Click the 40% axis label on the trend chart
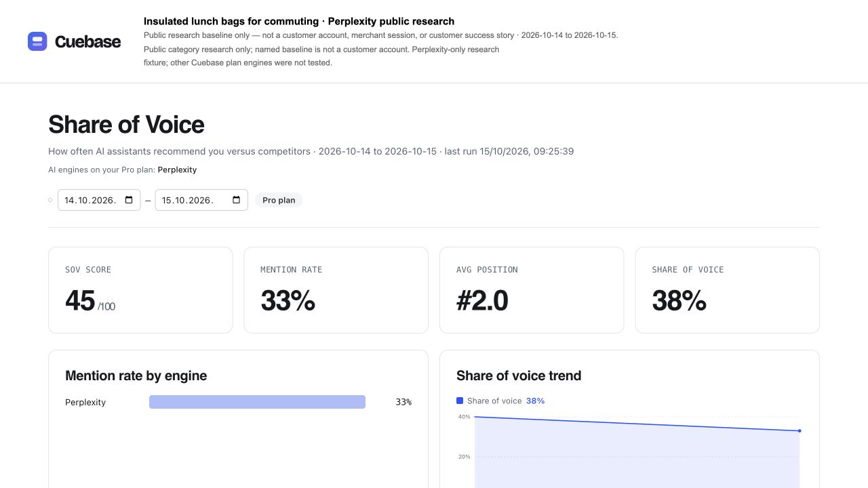The height and width of the screenshot is (488, 868). pyautogui.click(x=464, y=417)
